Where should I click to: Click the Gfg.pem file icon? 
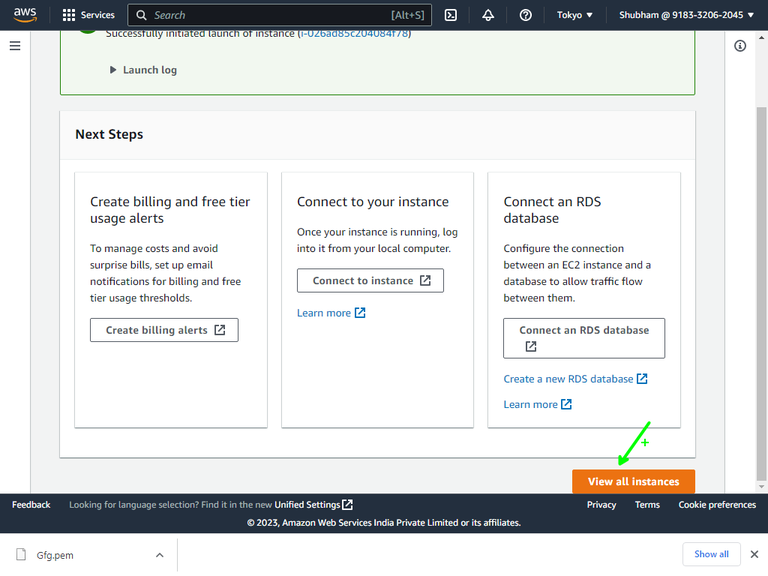coord(21,554)
